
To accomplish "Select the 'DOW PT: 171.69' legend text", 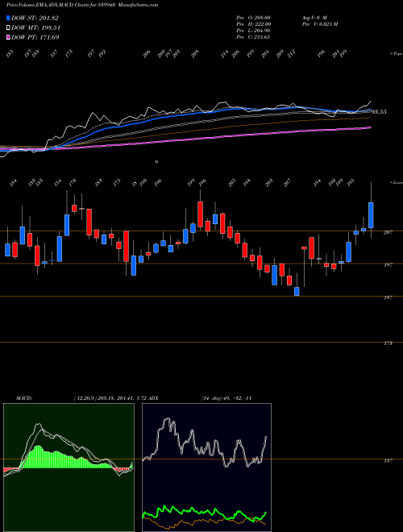I will click(x=35, y=37).
